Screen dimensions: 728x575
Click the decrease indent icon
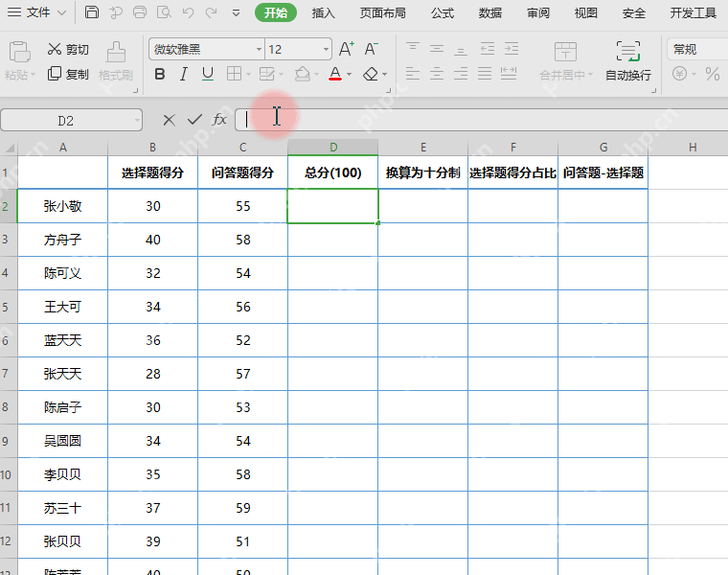click(x=488, y=48)
